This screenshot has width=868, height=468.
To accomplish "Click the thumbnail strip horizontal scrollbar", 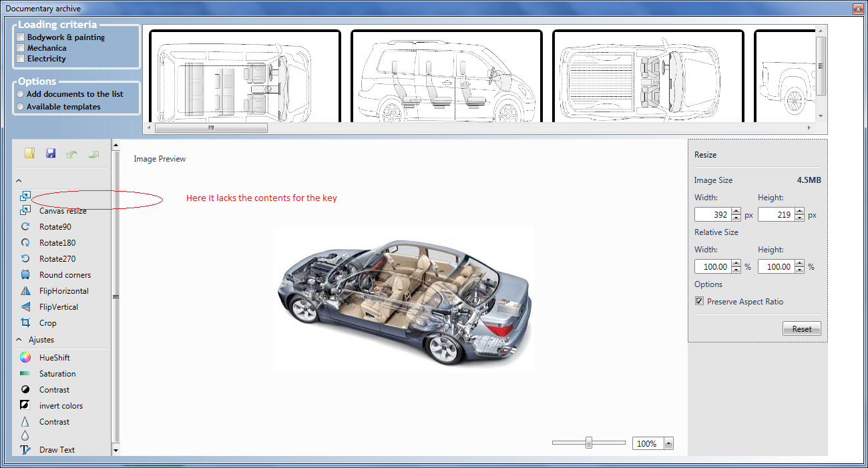I will 211,128.
